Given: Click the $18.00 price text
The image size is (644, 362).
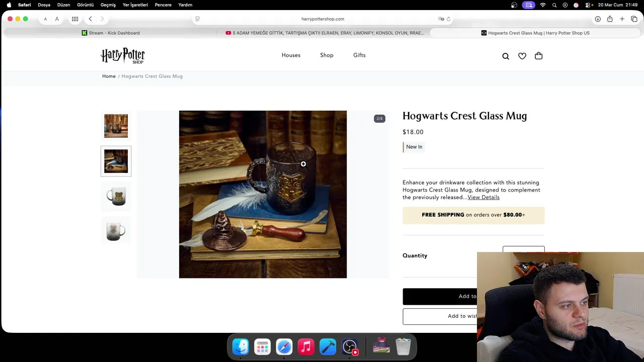Looking at the screenshot, I should point(413,132).
